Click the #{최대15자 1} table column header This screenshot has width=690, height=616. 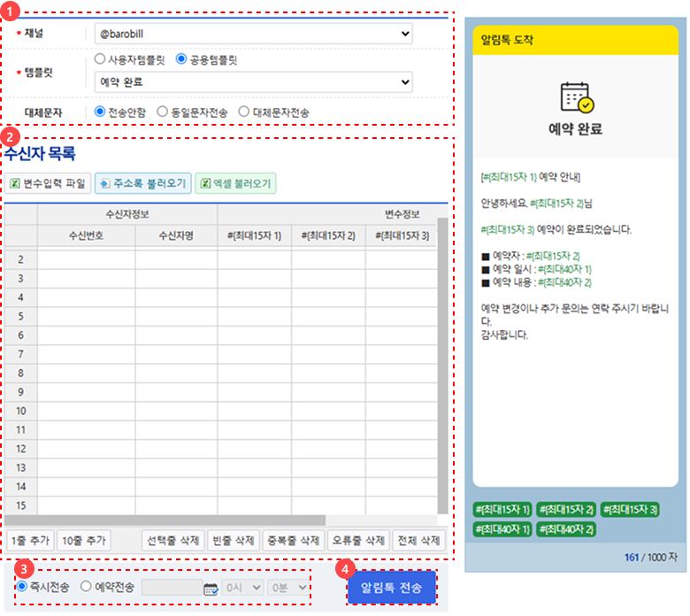tap(255, 235)
